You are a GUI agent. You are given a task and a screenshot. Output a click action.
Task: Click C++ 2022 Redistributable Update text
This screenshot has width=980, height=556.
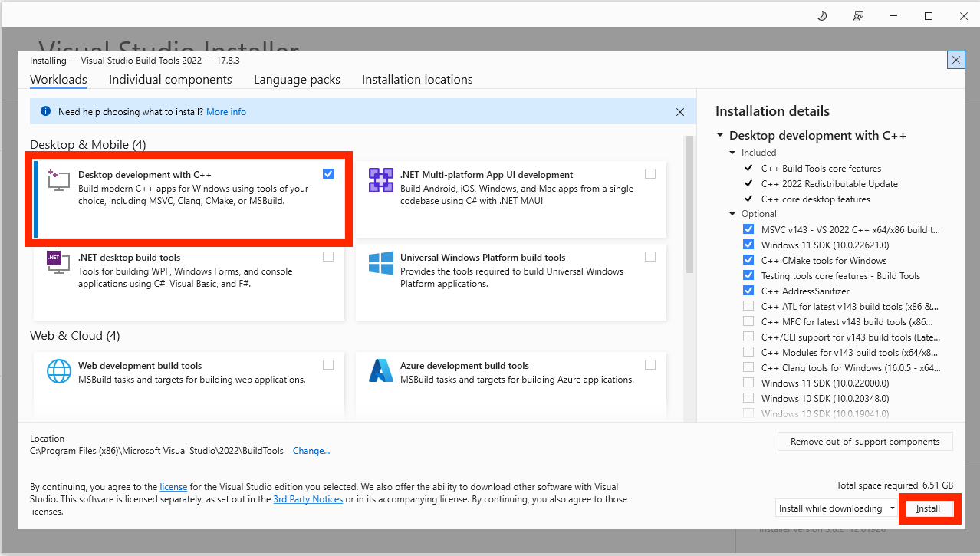click(830, 184)
